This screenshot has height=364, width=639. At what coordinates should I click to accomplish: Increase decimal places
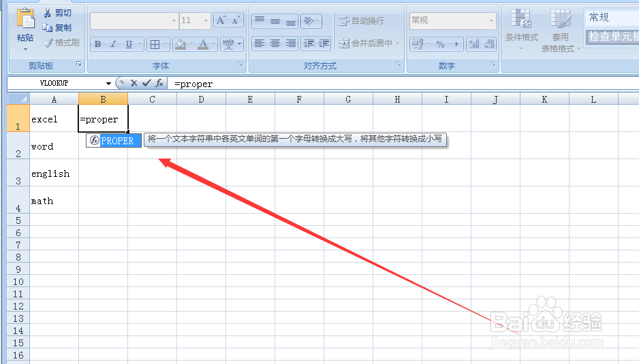[x=474, y=44]
